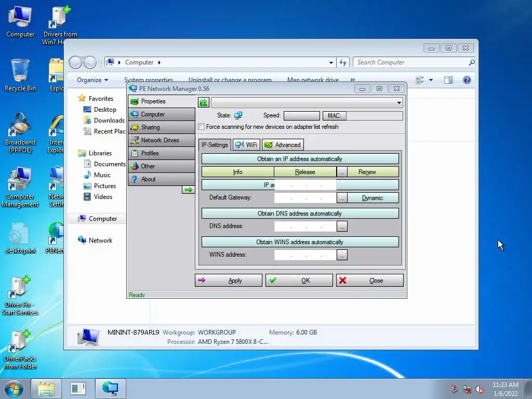Click the Info button

[x=237, y=172]
